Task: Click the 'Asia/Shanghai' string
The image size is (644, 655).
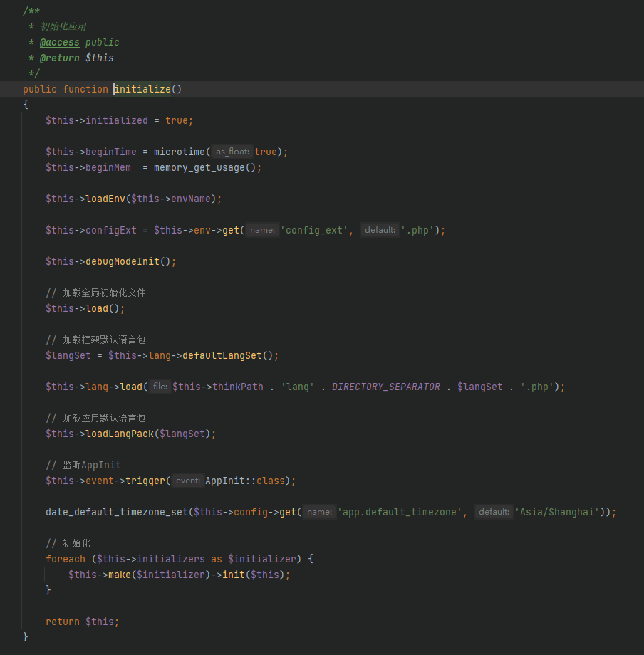Action: click(x=556, y=512)
